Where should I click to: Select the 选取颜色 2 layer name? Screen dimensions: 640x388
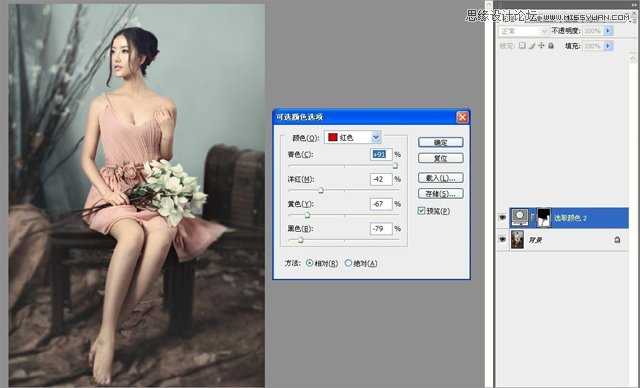(x=570, y=218)
